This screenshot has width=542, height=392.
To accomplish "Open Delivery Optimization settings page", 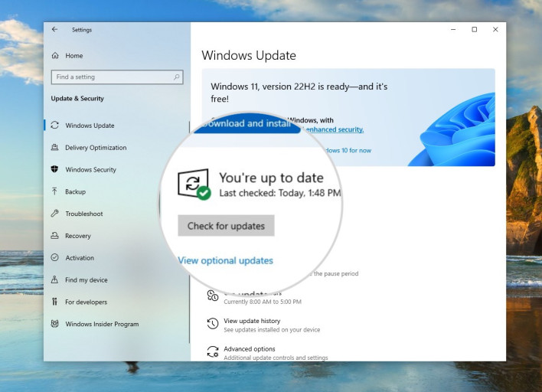I will point(116,147).
